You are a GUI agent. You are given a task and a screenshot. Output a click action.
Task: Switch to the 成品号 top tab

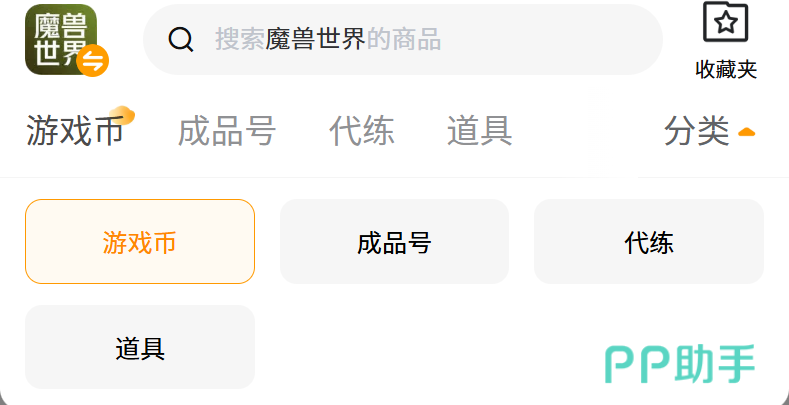coord(227,131)
